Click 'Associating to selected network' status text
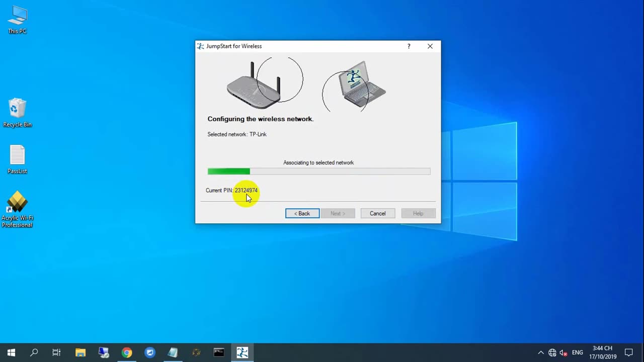644x362 pixels. 318,163
